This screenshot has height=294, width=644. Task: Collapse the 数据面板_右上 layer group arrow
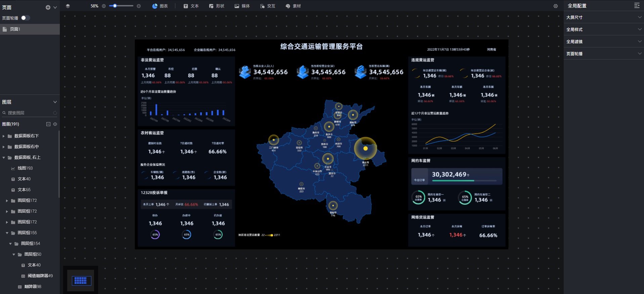4,157
